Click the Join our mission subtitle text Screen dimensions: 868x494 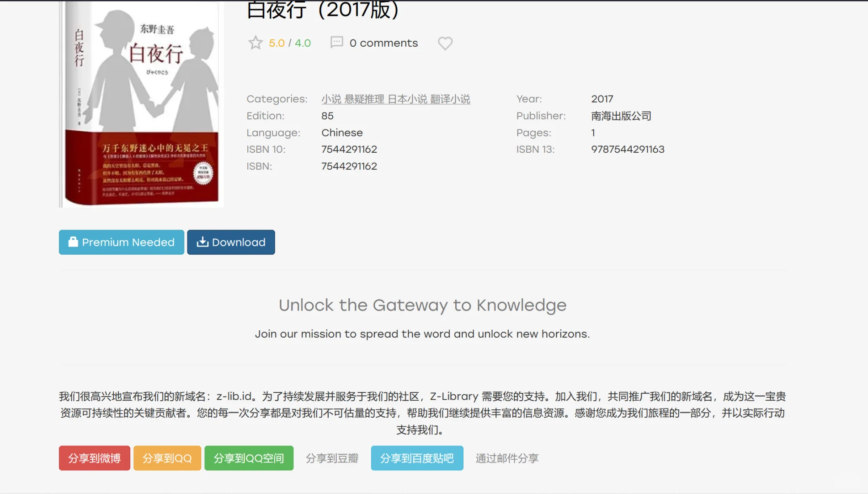pyautogui.click(x=422, y=334)
